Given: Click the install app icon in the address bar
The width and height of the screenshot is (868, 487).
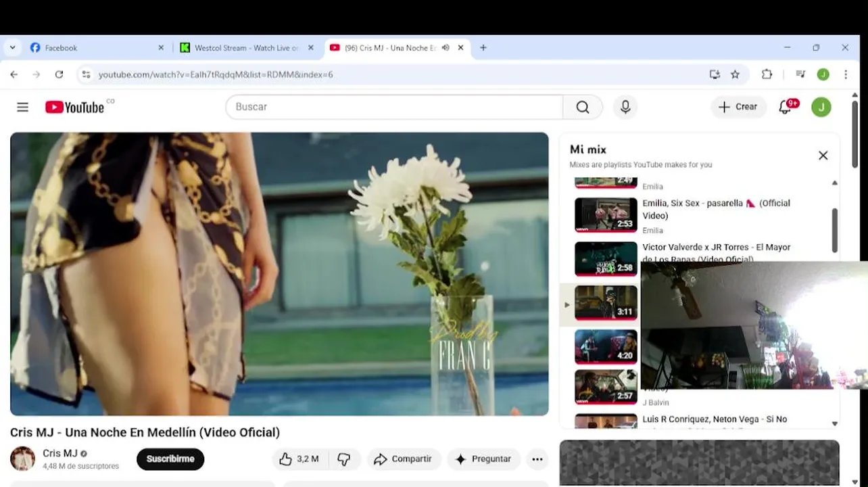Looking at the screenshot, I should click(x=715, y=74).
